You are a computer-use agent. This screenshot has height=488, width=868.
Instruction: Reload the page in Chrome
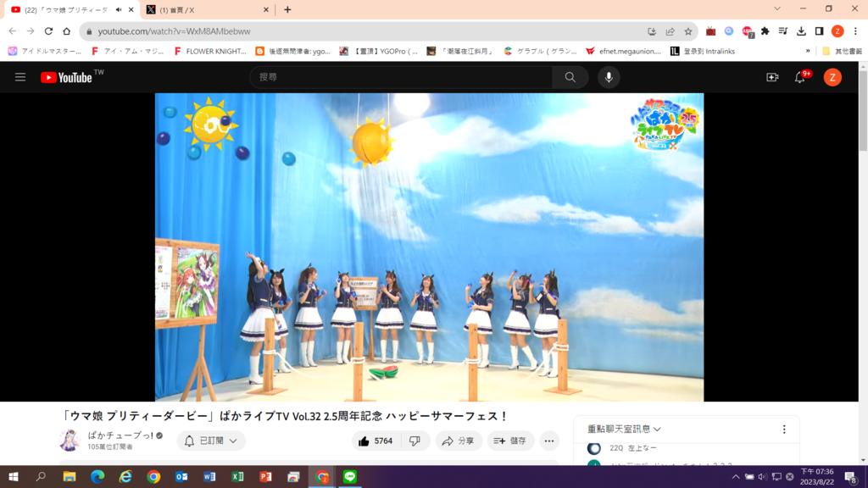(x=48, y=31)
